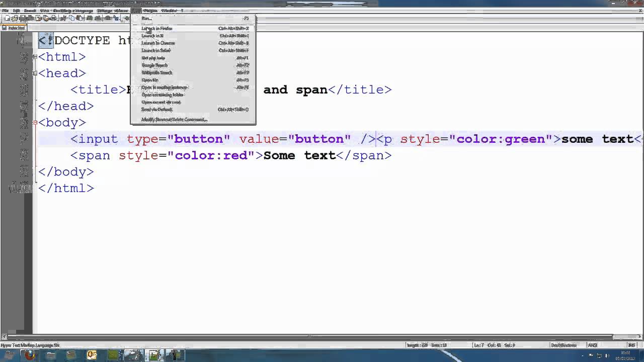Click the color:red style value
644x362 pixels.
211,155
